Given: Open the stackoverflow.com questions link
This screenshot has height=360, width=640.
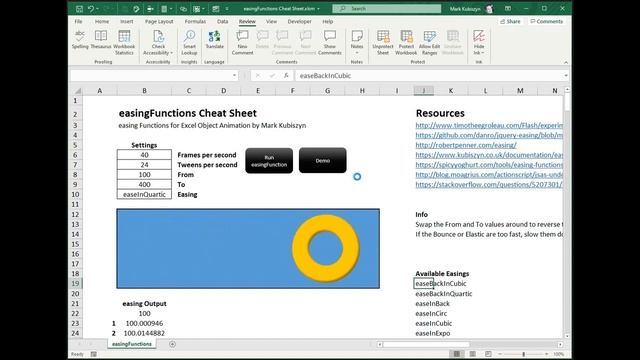Looking at the screenshot, I should tap(489, 184).
